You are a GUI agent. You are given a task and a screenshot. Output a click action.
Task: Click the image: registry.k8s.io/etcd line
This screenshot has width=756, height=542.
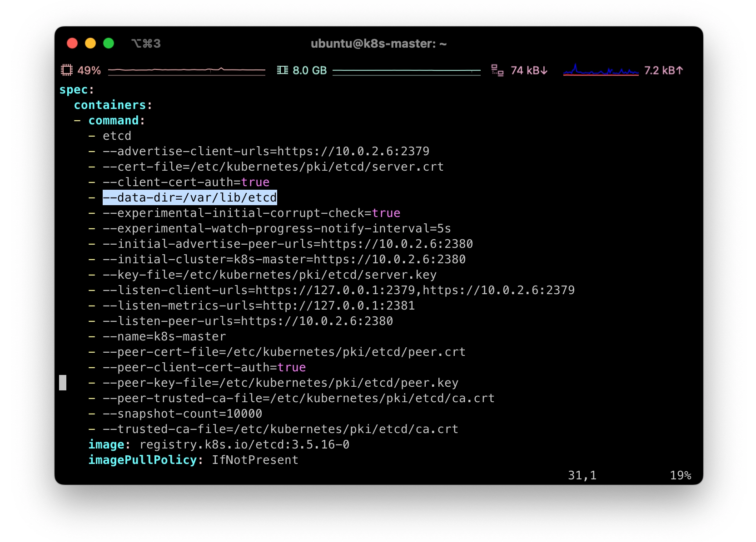(x=219, y=444)
